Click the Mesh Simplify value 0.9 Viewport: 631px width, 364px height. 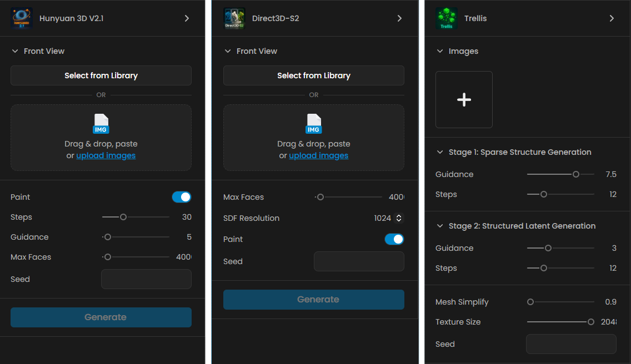click(x=611, y=302)
